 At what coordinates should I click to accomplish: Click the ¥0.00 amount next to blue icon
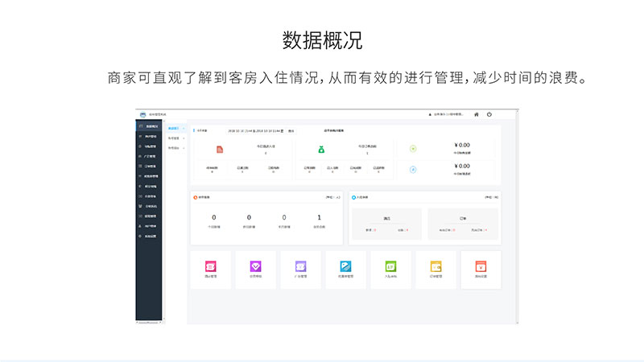point(462,167)
